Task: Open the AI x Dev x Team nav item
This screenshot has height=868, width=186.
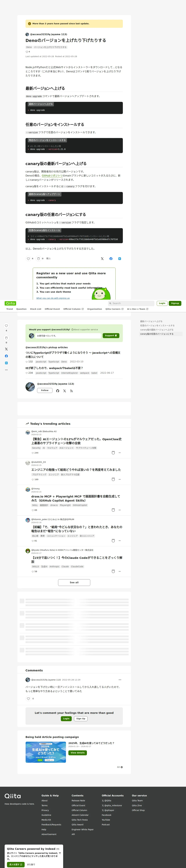Action: click(x=138, y=309)
